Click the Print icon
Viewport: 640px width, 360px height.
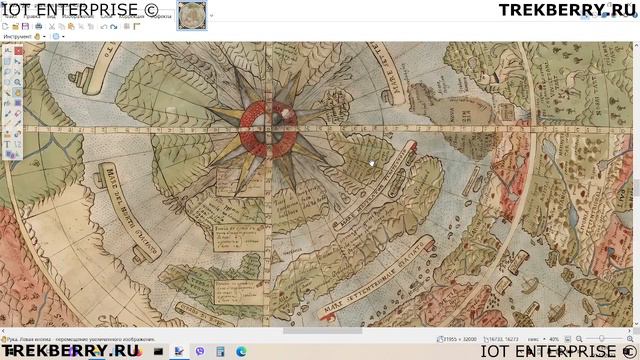[38, 27]
